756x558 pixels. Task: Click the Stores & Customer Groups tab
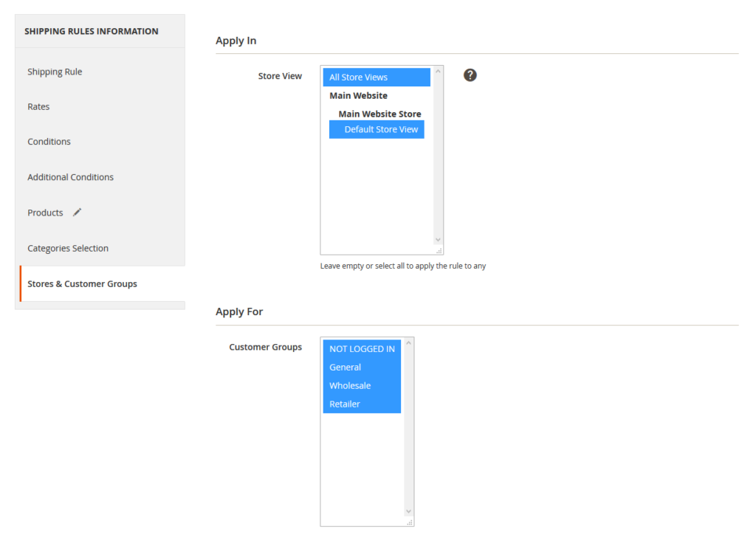[82, 284]
